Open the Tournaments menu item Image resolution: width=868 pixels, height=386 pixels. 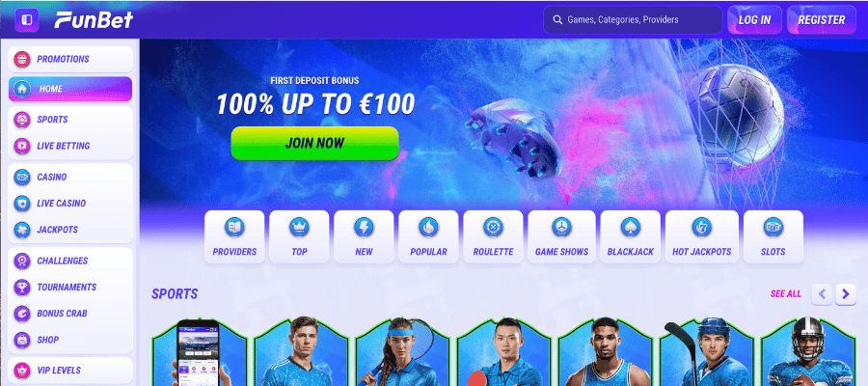point(70,287)
